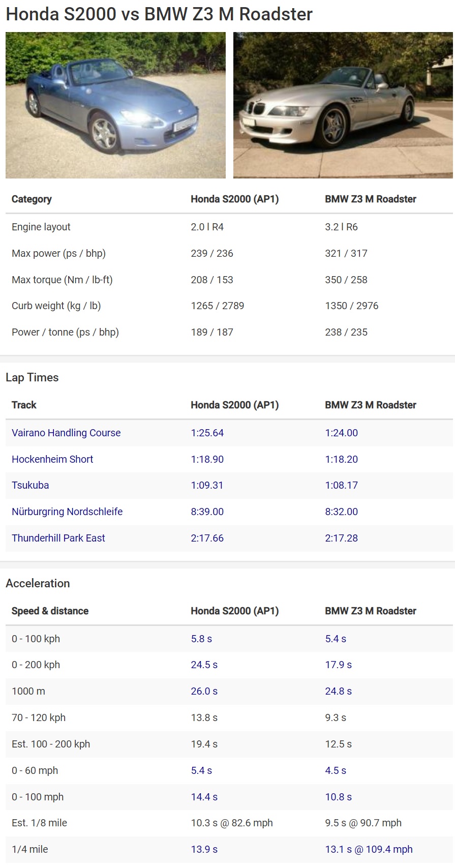455x868 pixels.
Task: Open Vairano Handling Course track link
Action: point(66,433)
